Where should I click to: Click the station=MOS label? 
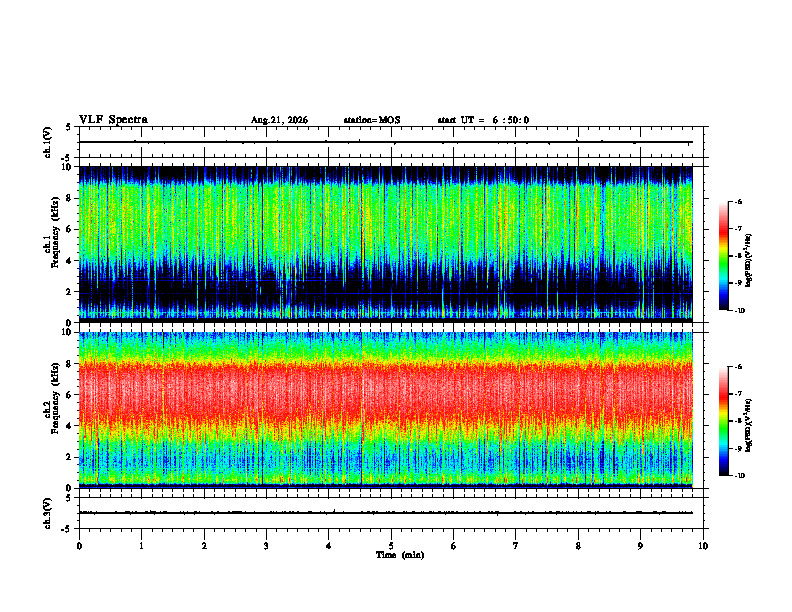click(x=372, y=120)
